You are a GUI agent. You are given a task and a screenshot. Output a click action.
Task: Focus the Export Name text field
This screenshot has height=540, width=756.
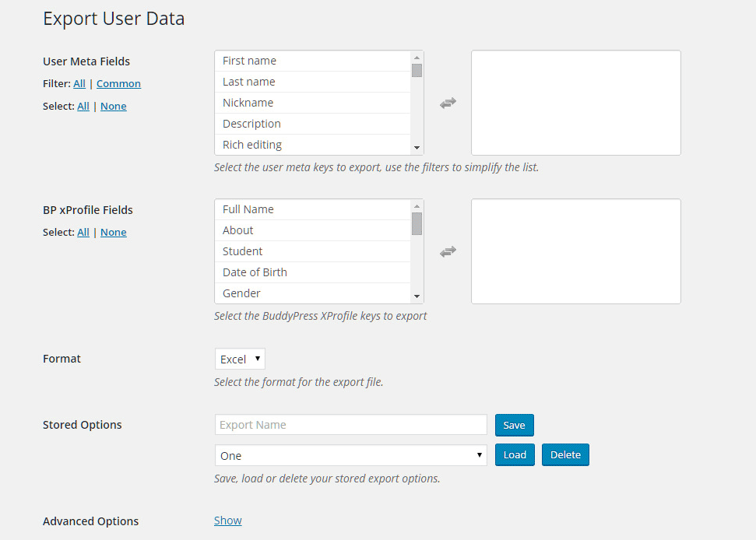click(x=350, y=425)
